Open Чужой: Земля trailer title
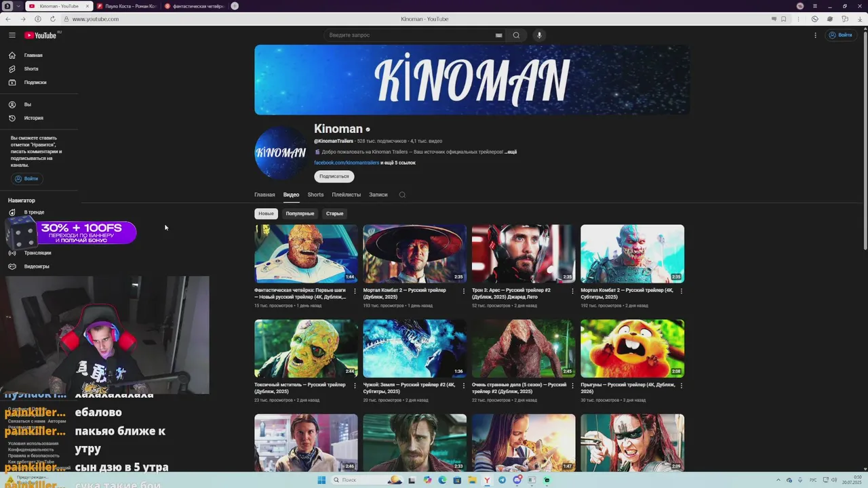Image resolution: width=868 pixels, height=488 pixels. [x=409, y=388]
